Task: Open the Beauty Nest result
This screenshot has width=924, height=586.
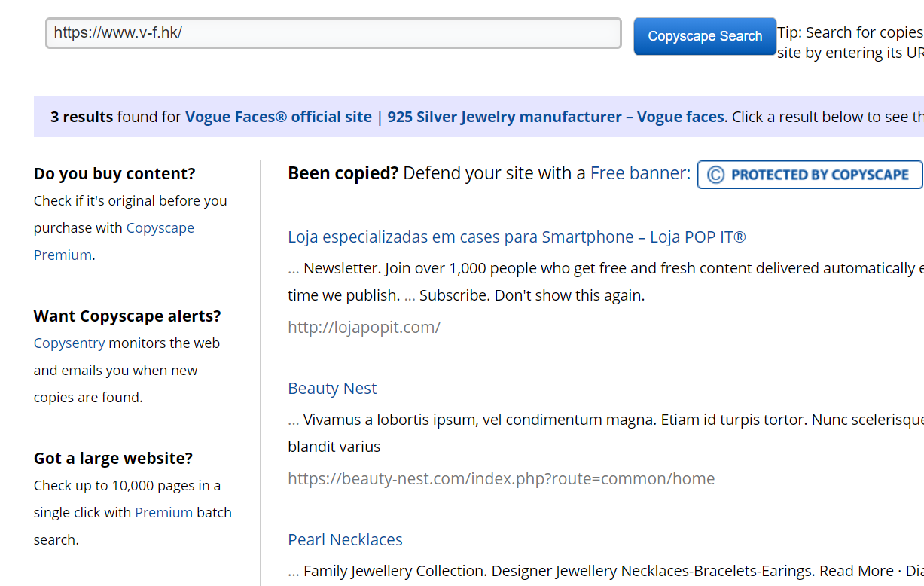Action: coord(332,388)
